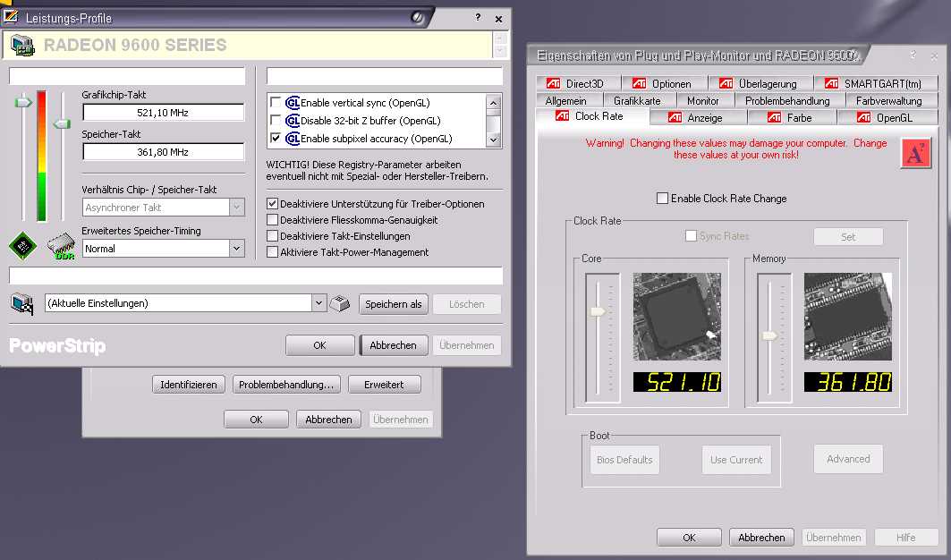Check Deaktiviere Fliesskomma-Genauigkeit
The width and height of the screenshot is (951, 560).
pos(272,220)
